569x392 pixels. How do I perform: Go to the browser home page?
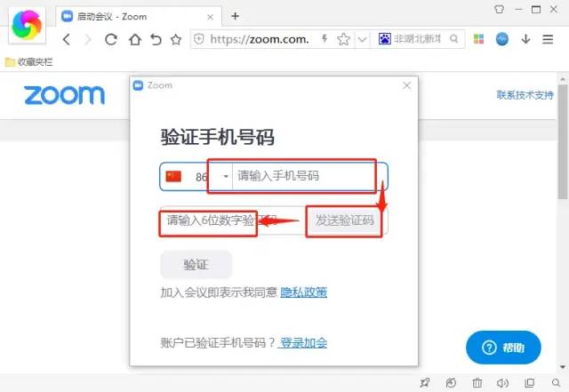pyautogui.click(x=134, y=39)
